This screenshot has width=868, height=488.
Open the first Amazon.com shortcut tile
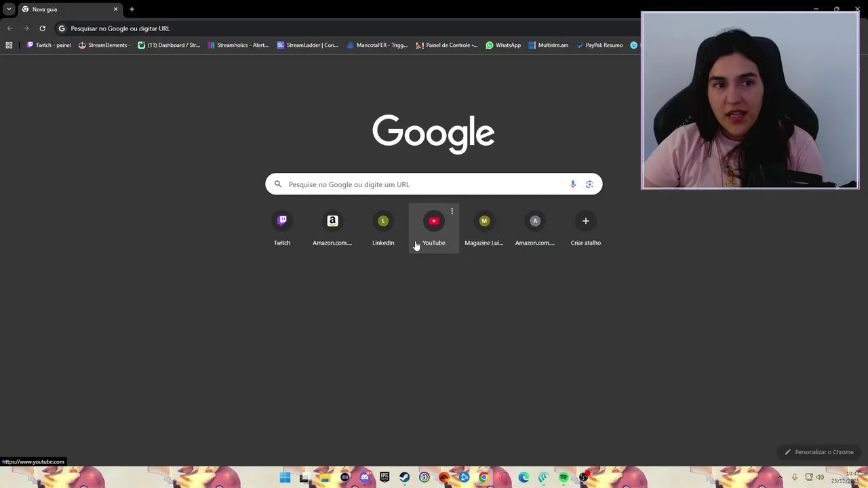(332, 228)
